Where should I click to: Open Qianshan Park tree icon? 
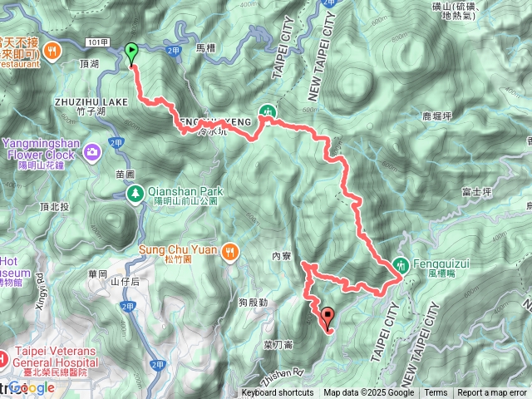[135, 194]
